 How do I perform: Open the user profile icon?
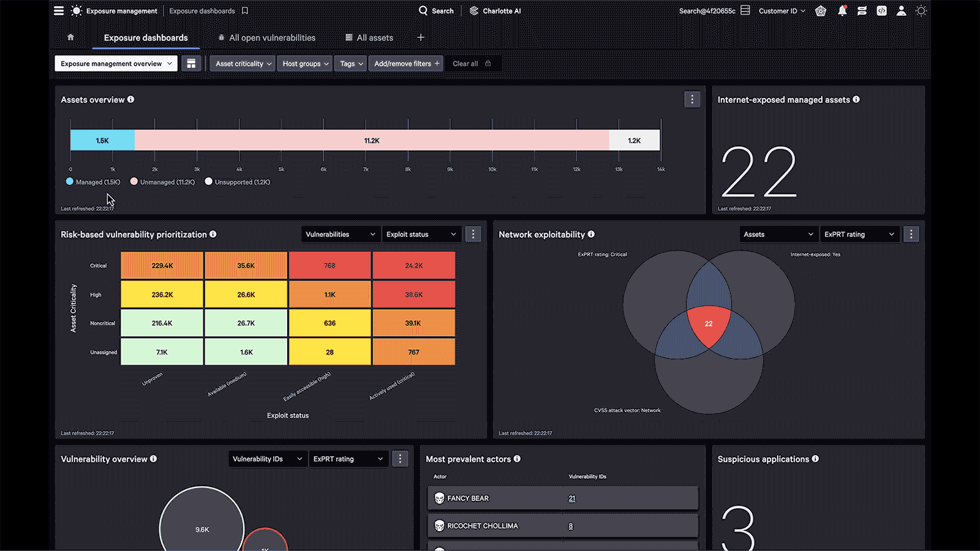[x=901, y=10]
